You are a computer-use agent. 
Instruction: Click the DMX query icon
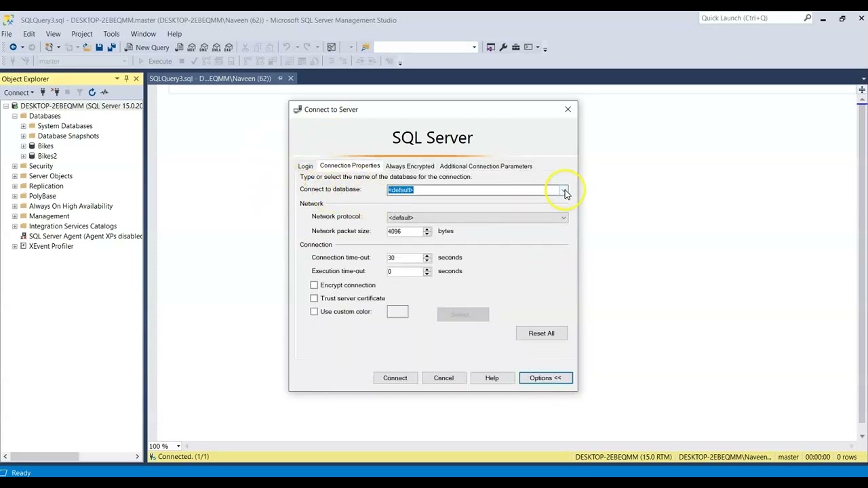[203, 47]
